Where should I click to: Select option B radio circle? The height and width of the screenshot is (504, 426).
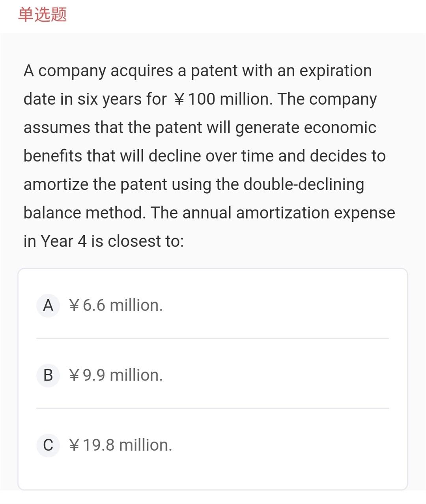coord(48,375)
